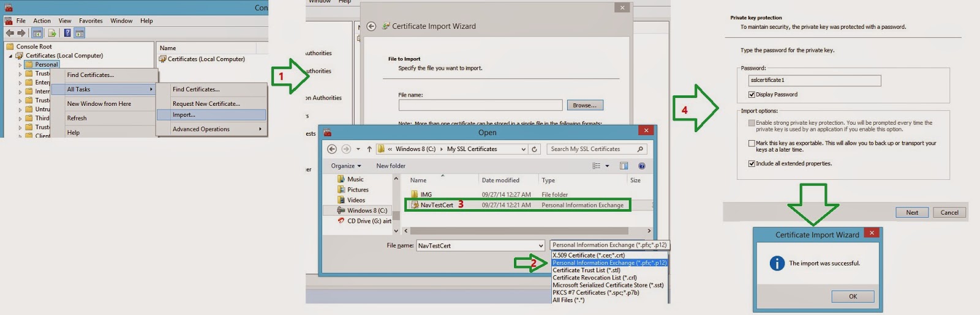Click the change view icon in Open dialog
The height and width of the screenshot is (315, 980).
596,166
